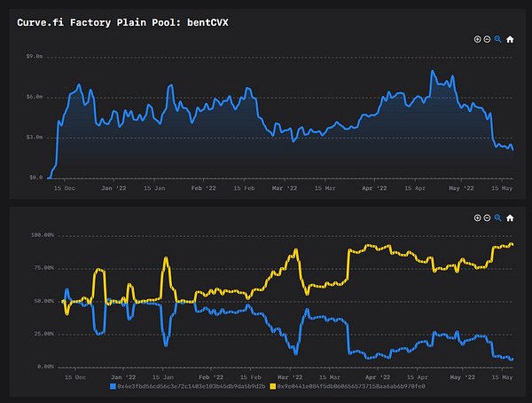Reset zoom with home icon on bottom chart
Viewport: 532px width, 403px height.
pyautogui.click(x=510, y=217)
